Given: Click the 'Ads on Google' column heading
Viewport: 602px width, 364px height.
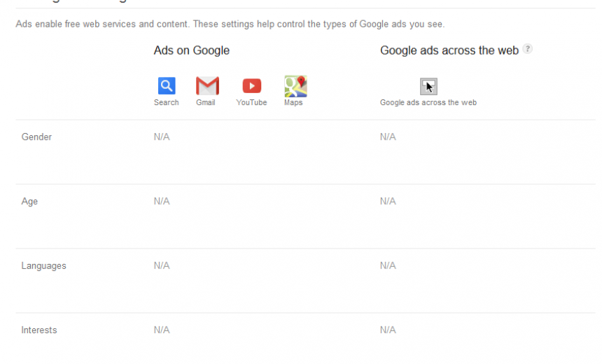Looking at the screenshot, I should coord(192,50).
